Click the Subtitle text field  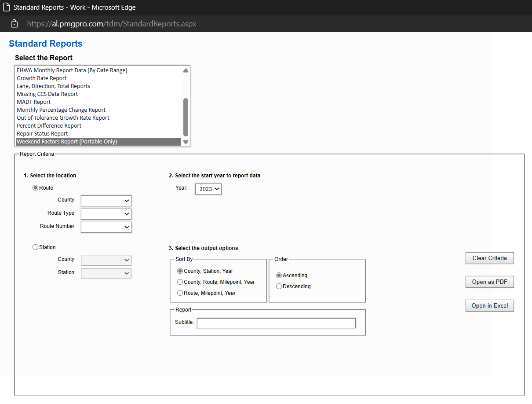[x=276, y=323]
